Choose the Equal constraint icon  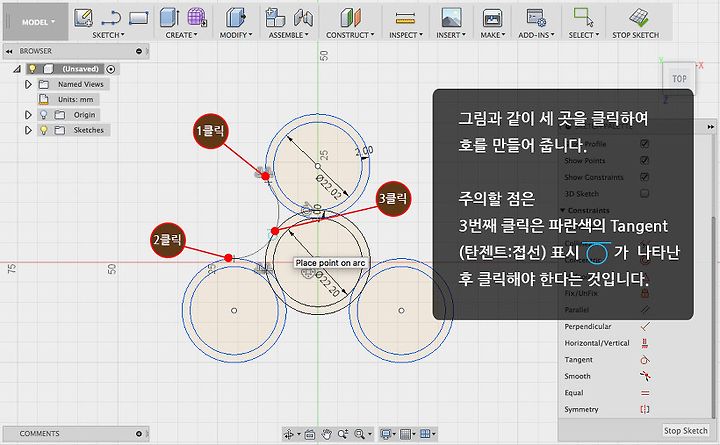(x=645, y=393)
